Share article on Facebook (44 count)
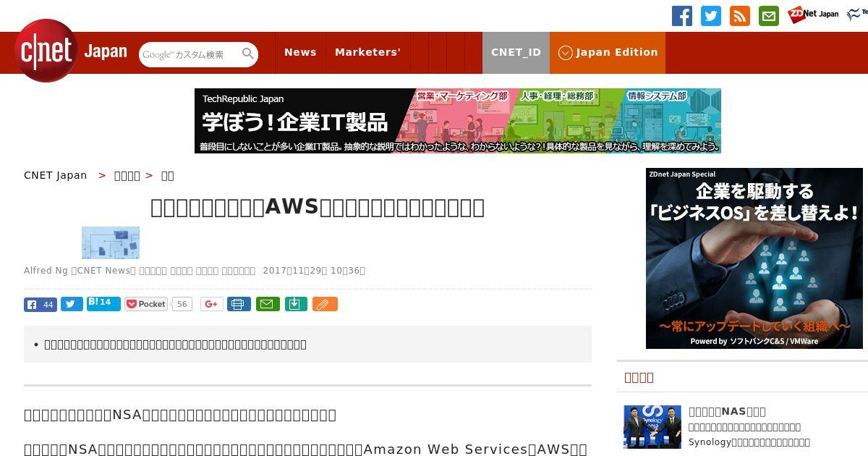 coord(41,304)
